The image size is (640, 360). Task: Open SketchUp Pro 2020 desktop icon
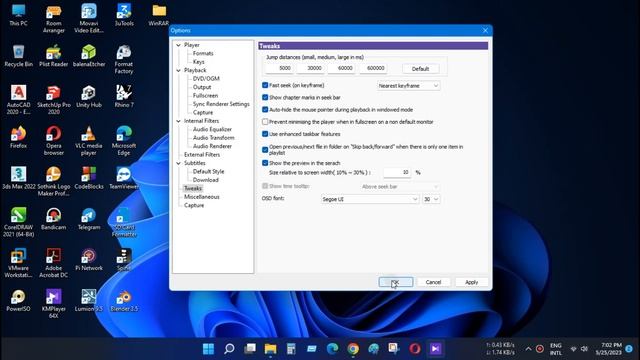[x=53, y=100]
